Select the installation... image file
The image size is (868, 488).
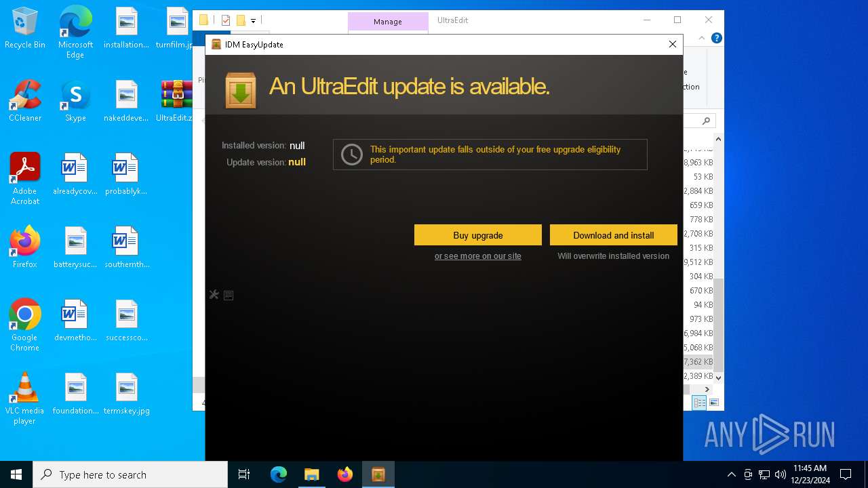point(126,28)
